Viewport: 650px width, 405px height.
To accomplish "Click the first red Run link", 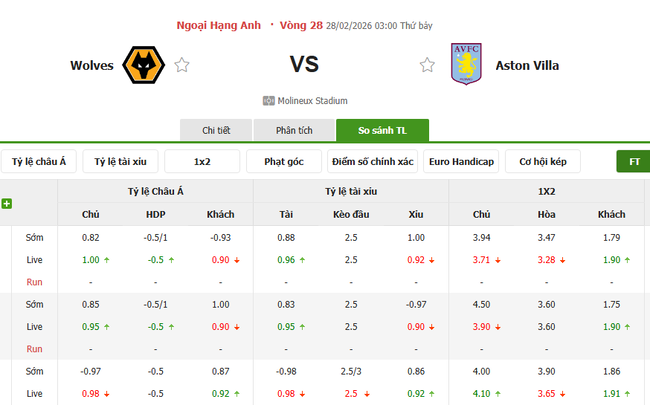I will [34, 282].
